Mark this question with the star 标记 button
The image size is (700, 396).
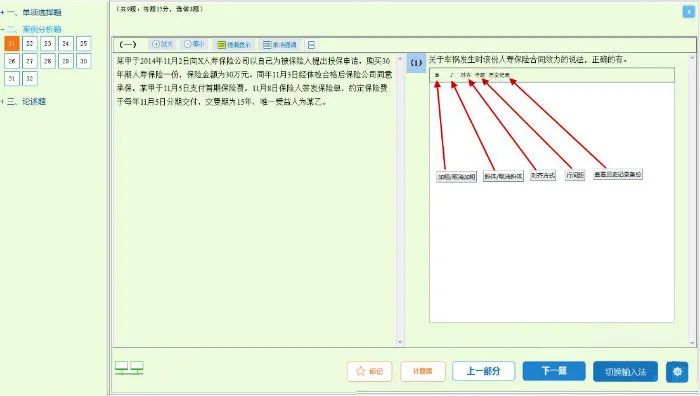click(x=370, y=371)
